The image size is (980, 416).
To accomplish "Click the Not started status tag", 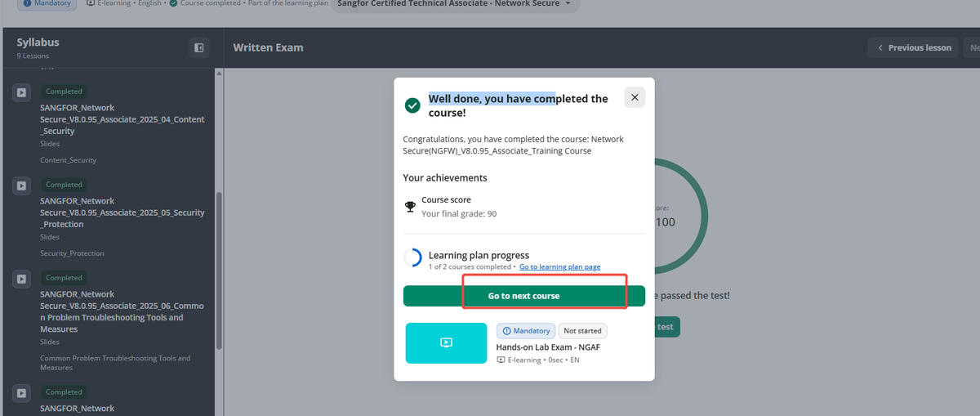I will [583, 331].
